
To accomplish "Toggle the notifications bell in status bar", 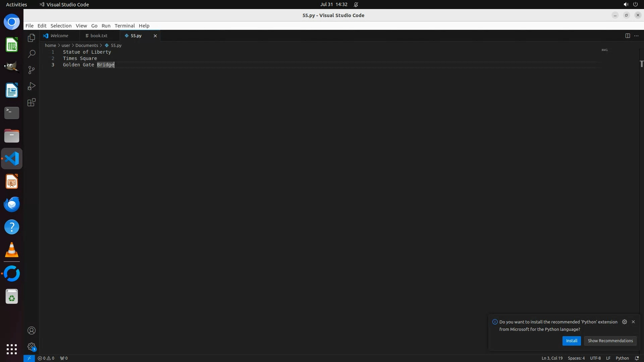I will (x=637, y=358).
